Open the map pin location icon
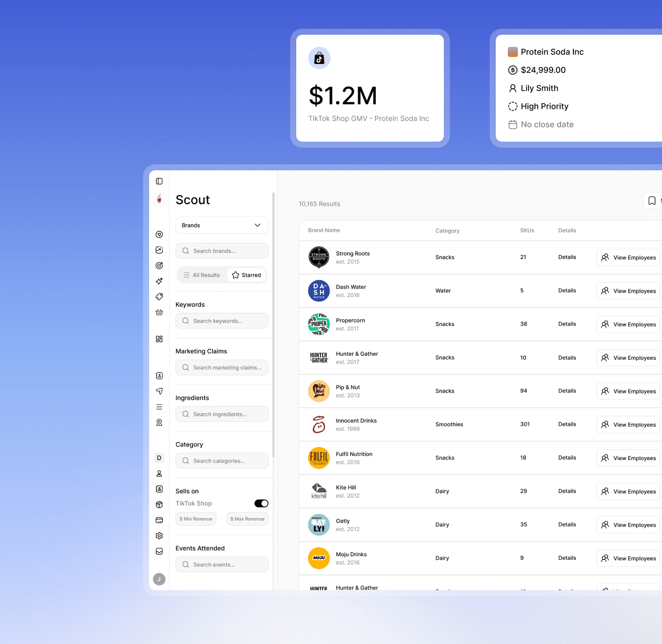662x644 pixels. 159,422
